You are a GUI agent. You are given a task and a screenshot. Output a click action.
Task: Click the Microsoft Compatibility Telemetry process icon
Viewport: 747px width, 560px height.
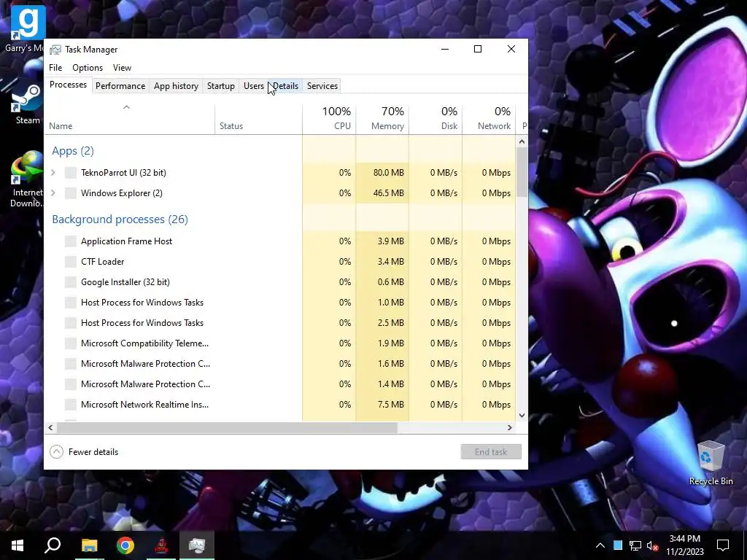[71, 343]
